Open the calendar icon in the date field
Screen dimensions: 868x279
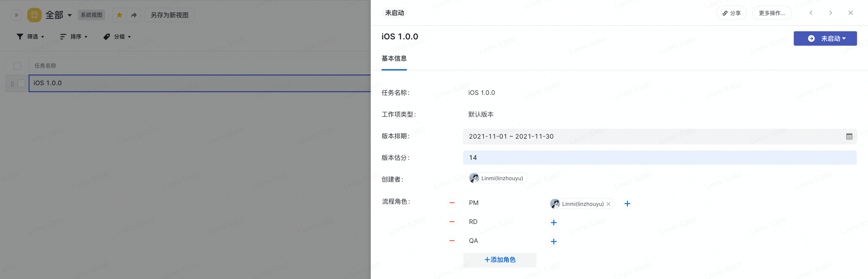click(849, 136)
